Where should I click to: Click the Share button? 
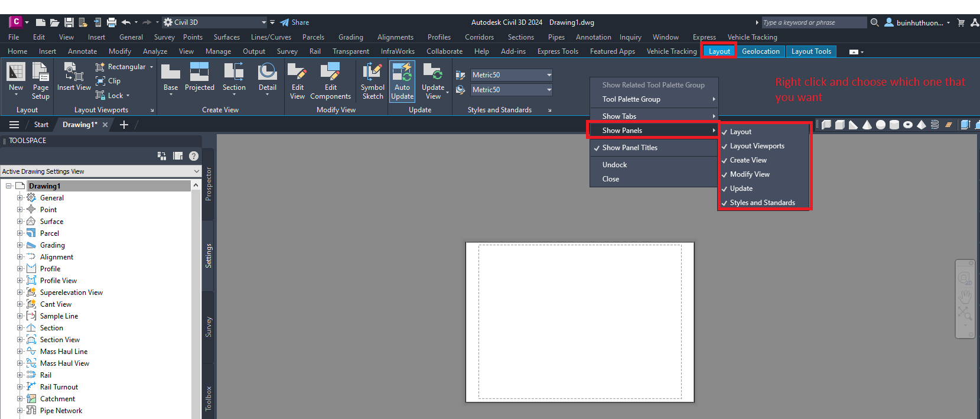click(x=295, y=22)
